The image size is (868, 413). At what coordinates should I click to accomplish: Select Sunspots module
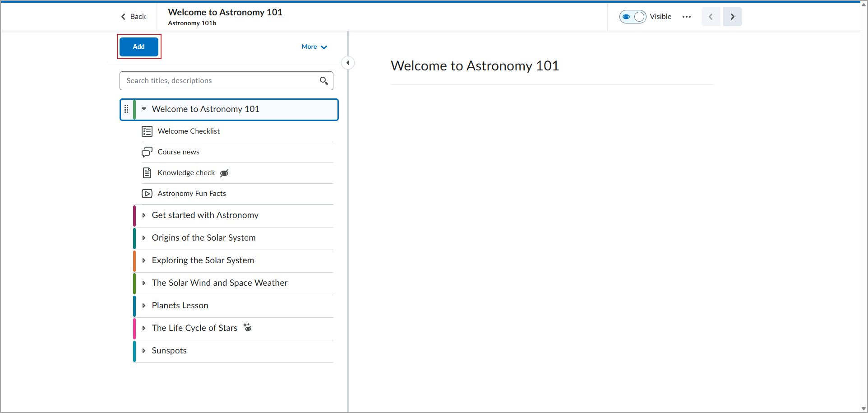[x=169, y=351]
